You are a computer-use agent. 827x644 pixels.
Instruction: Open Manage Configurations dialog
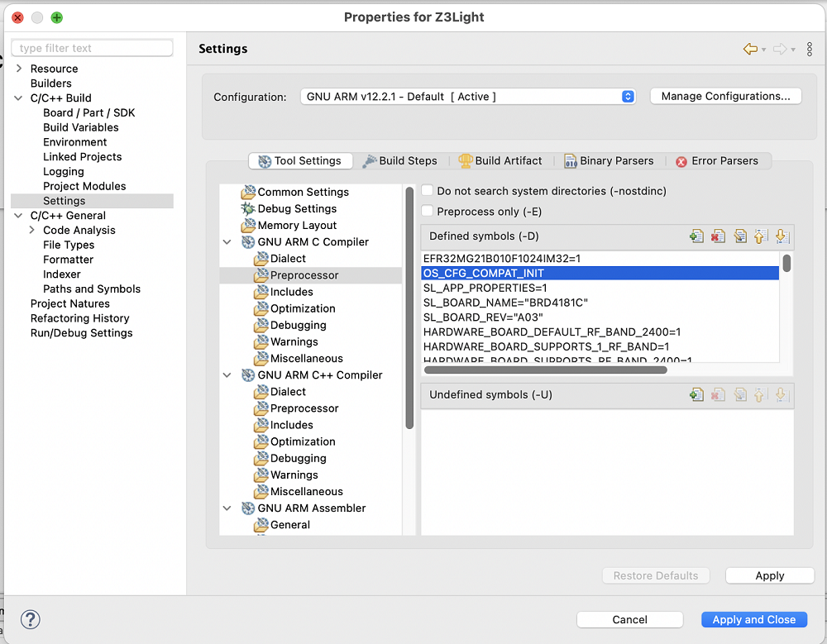(x=726, y=96)
